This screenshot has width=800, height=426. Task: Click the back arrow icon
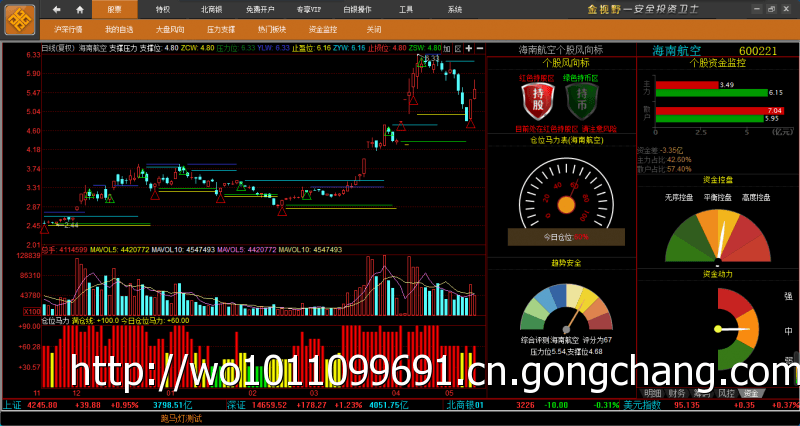[58, 9]
